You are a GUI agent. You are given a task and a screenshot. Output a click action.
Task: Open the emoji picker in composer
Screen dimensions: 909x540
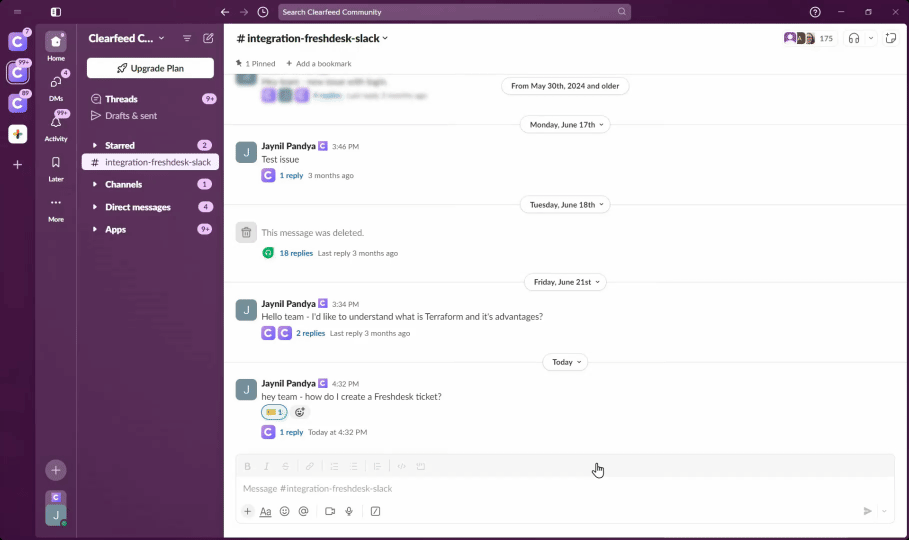pyautogui.click(x=284, y=511)
